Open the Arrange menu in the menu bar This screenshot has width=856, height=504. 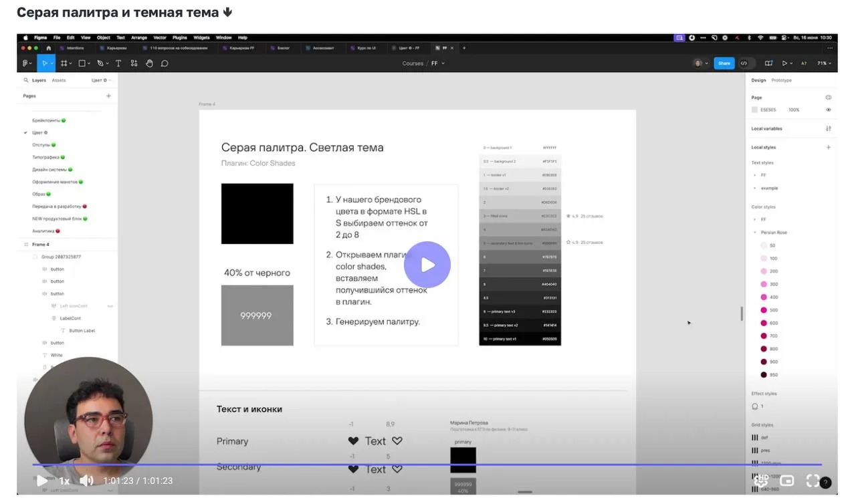139,37
